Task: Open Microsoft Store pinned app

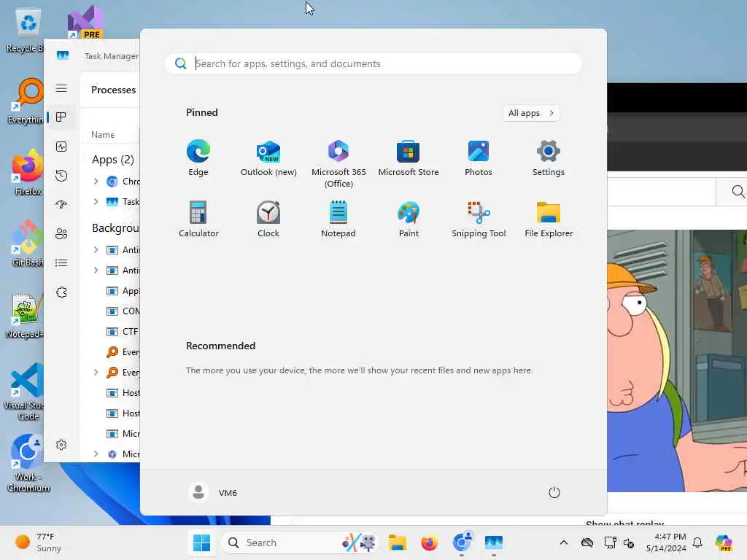Action: tap(409, 158)
